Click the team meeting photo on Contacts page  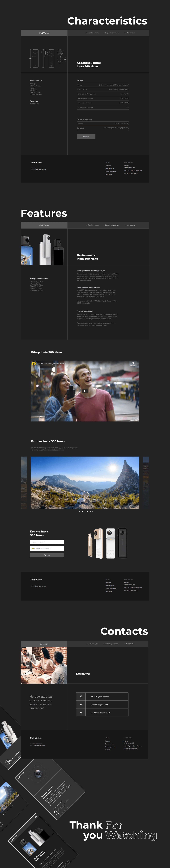tap(44, 665)
